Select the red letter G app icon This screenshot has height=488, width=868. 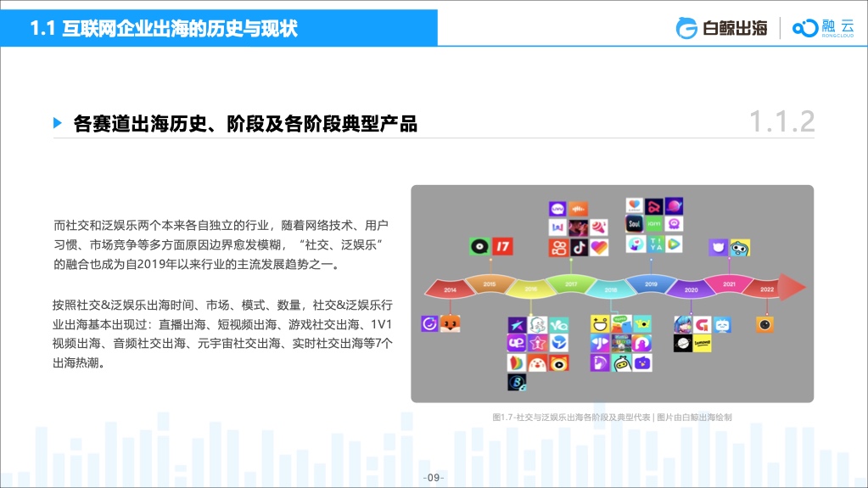coord(702,324)
